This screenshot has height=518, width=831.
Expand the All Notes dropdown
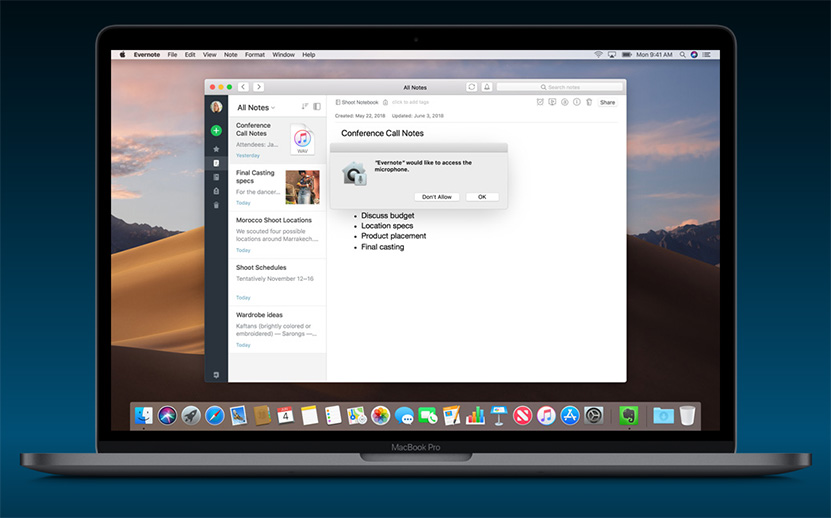256,108
